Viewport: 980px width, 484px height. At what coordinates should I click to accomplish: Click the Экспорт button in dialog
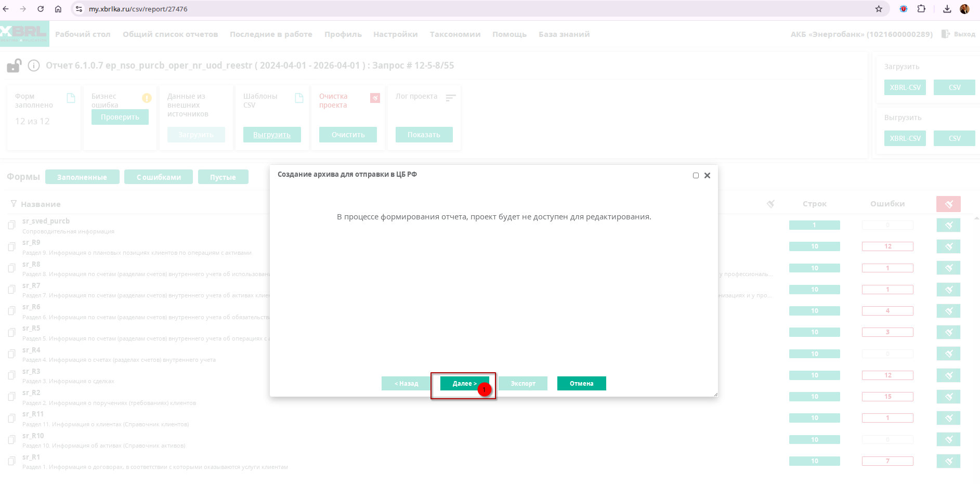point(522,384)
